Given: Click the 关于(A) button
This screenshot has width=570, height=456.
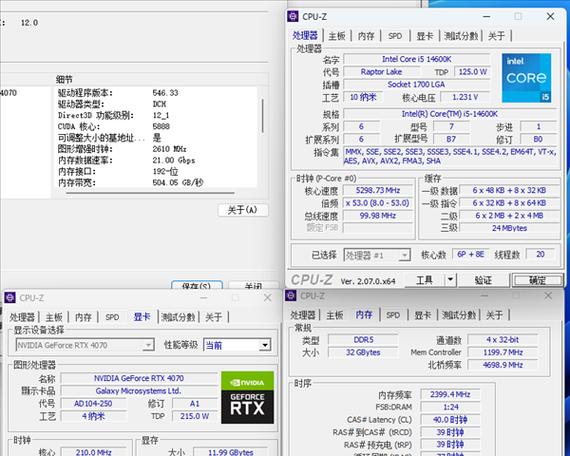Looking at the screenshot, I should 242,210.
